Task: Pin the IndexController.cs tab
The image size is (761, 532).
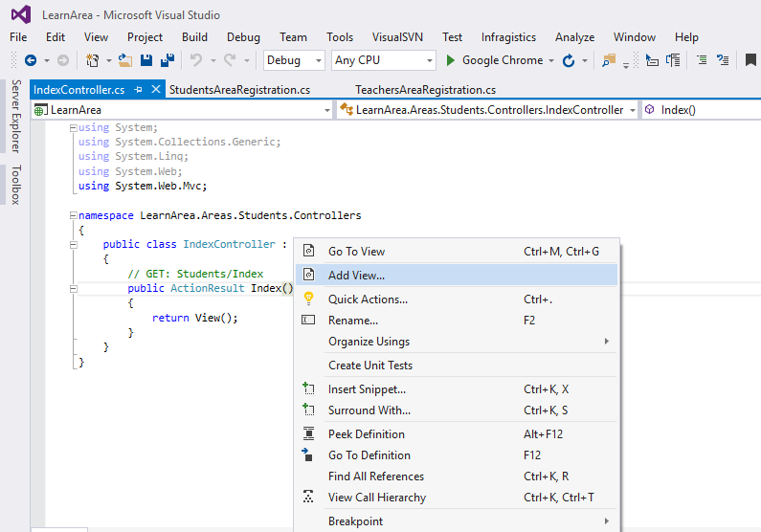Action: click(x=138, y=90)
